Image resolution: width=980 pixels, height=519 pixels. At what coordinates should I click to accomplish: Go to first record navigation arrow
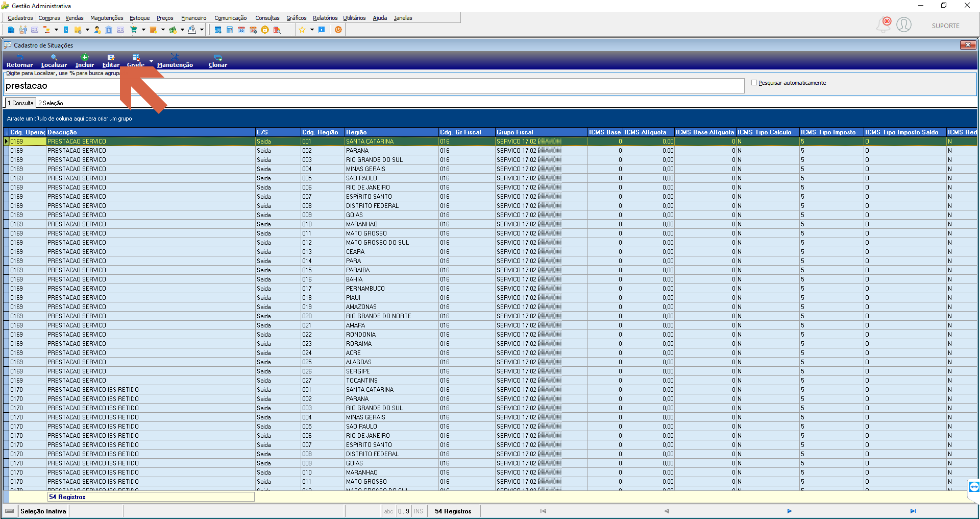543,511
